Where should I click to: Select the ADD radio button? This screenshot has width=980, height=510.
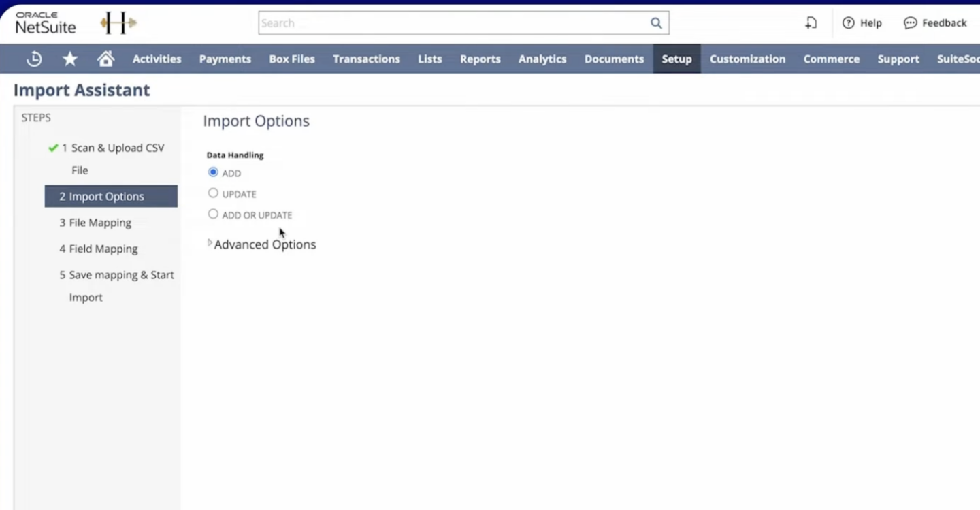(x=213, y=172)
